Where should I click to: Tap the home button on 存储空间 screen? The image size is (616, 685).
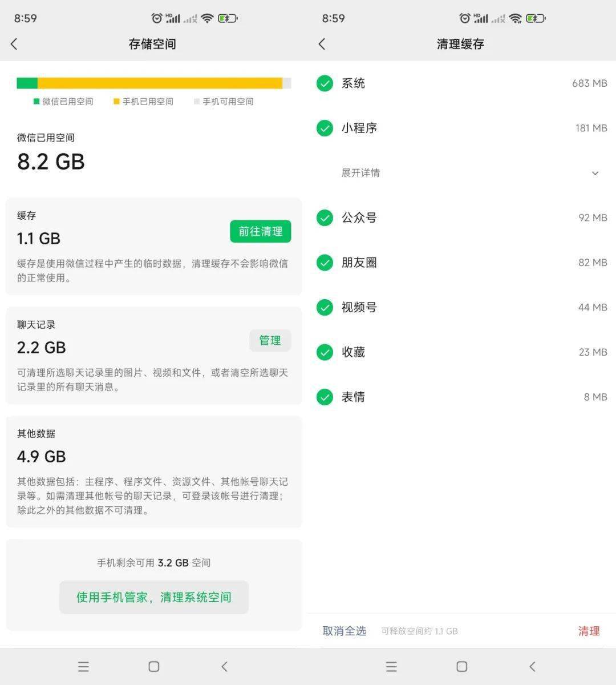(154, 666)
